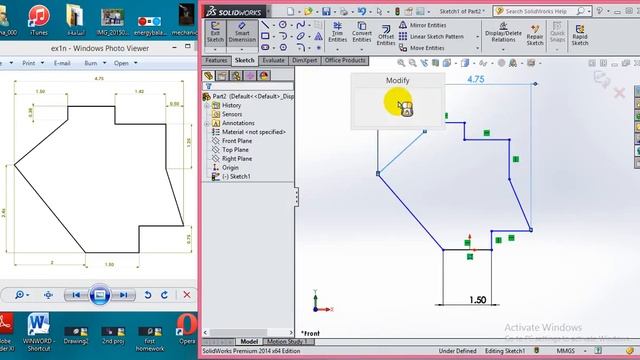The width and height of the screenshot is (640, 360).
Task: Switch to the Features tab
Action: 216,60
